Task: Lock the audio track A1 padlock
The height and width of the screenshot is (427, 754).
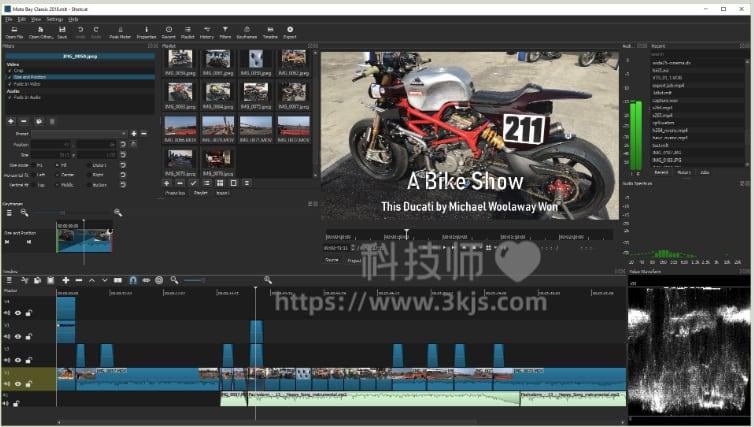Action: coord(16,403)
